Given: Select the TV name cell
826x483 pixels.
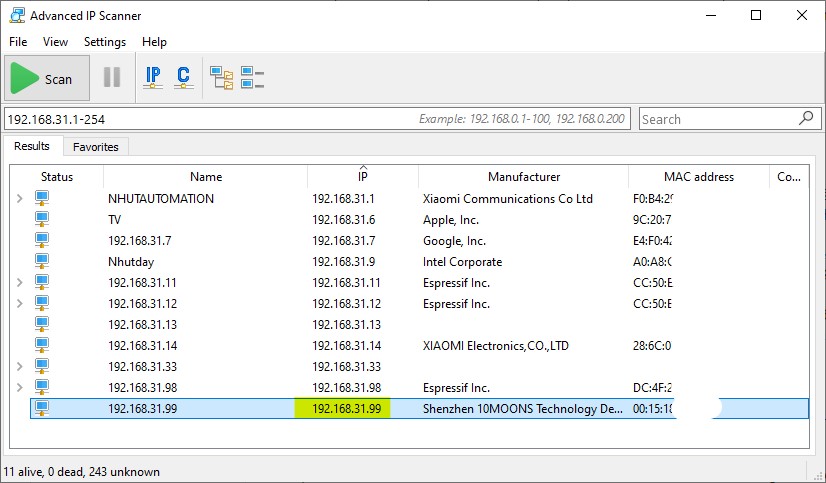Looking at the screenshot, I should [114, 220].
